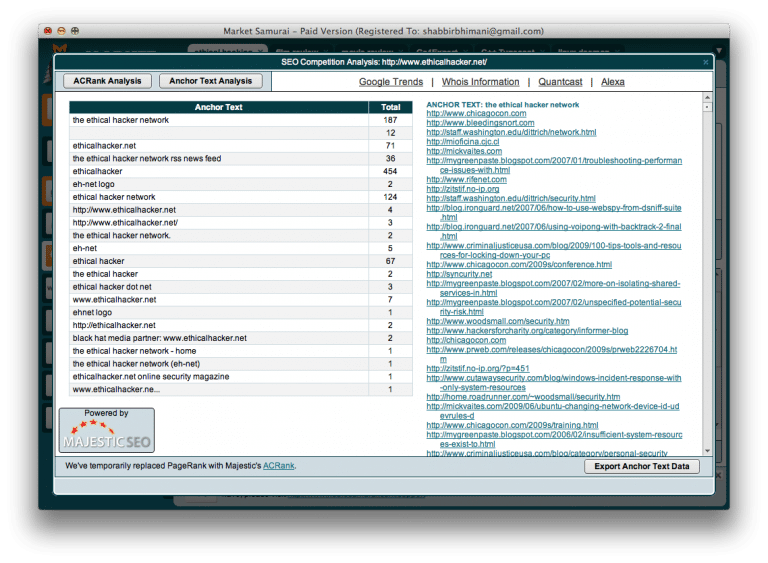Open chicagocon 2009s/conference.html link
Image resolution: width=768 pixels, height=563 pixels.
(x=519, y=265)
